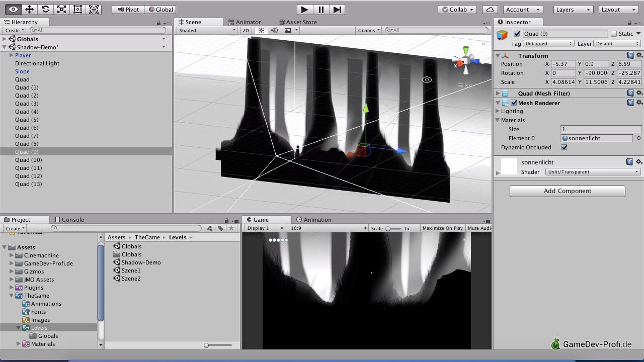Viewport: 644px width, 362px height.
Task: Save project search as favorite
Action: click(x=231, y=228)
